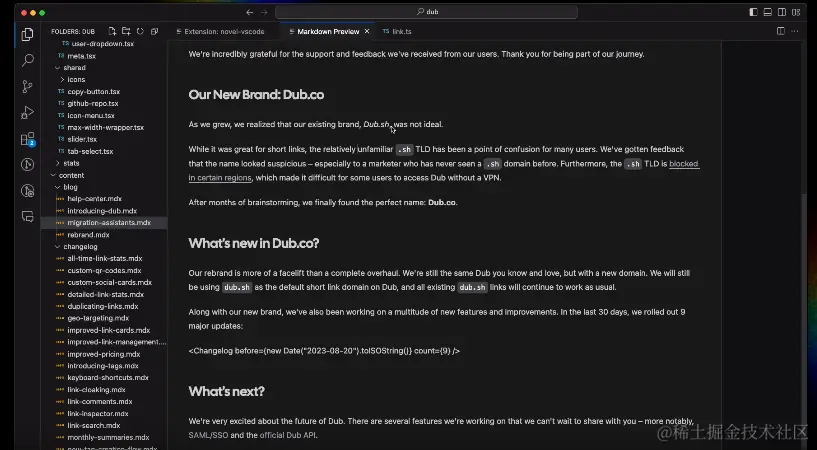
Task: Collapse the shared folder
Action: click(x=74, y=68)
